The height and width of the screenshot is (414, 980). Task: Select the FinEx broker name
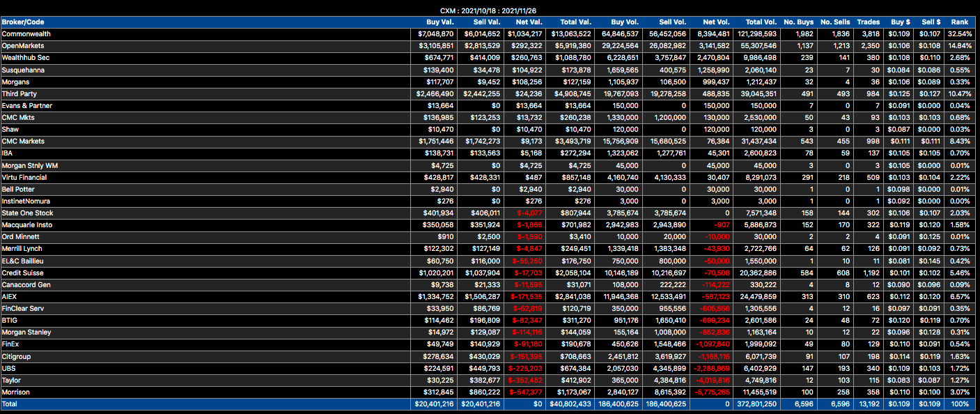click(10, 344)
